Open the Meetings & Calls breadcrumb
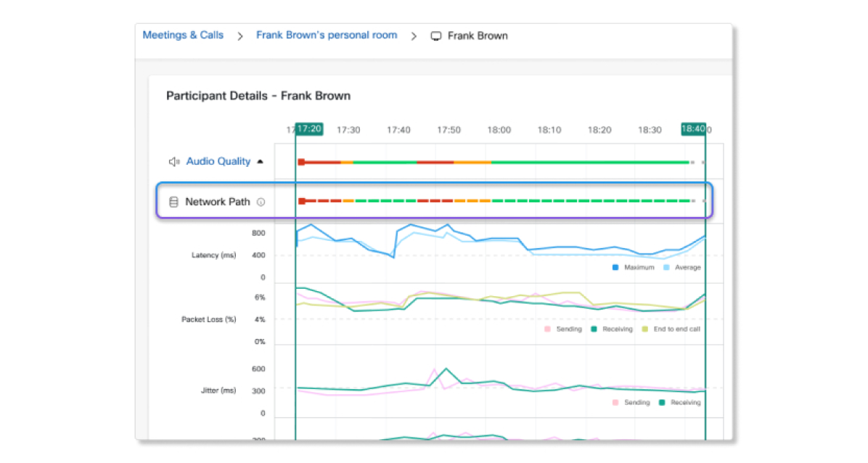This screenshot has height=463, width=868. click(x=183, y=35)
